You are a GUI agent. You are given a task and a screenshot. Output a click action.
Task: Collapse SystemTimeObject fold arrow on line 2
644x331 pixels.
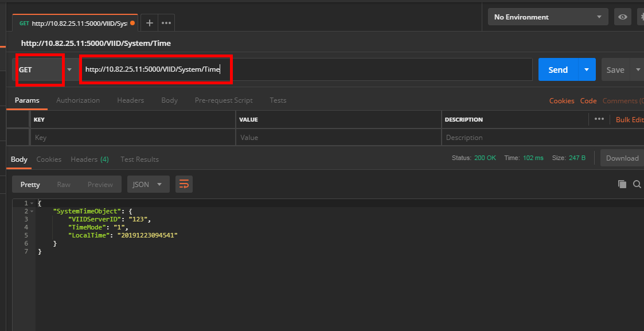[x=32, y=211]
